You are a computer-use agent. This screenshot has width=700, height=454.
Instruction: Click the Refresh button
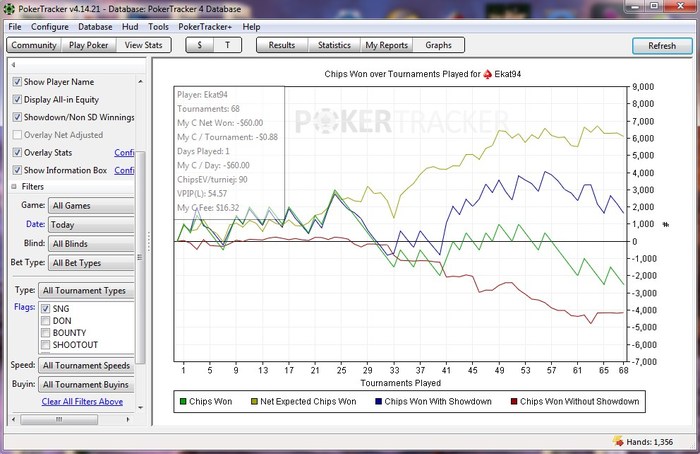pyautogui.click(x=662, y=46)
